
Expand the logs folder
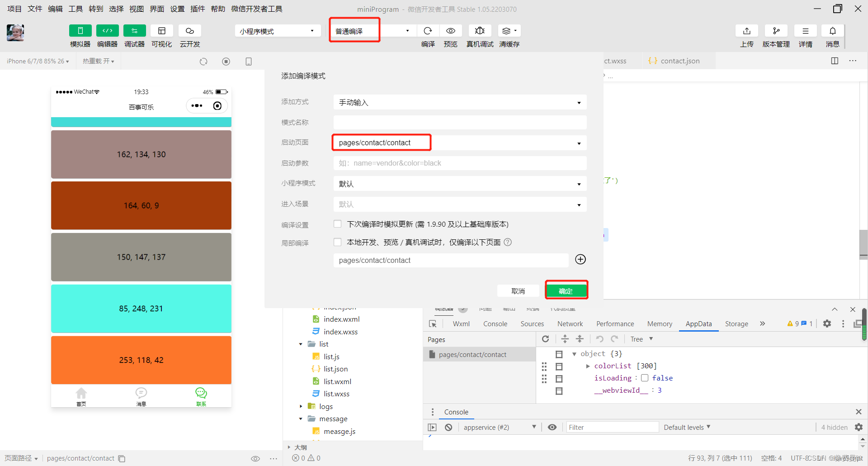(x=301, y=406)
